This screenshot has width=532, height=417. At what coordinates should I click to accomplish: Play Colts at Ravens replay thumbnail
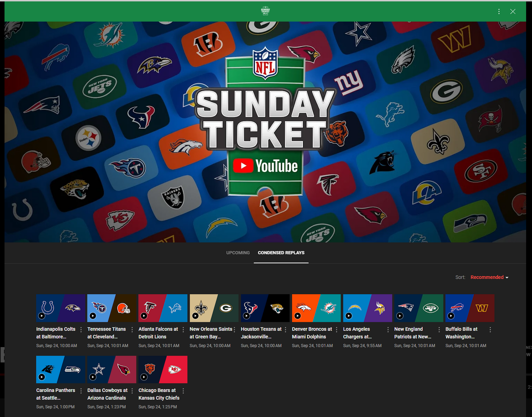coord(61,308)
